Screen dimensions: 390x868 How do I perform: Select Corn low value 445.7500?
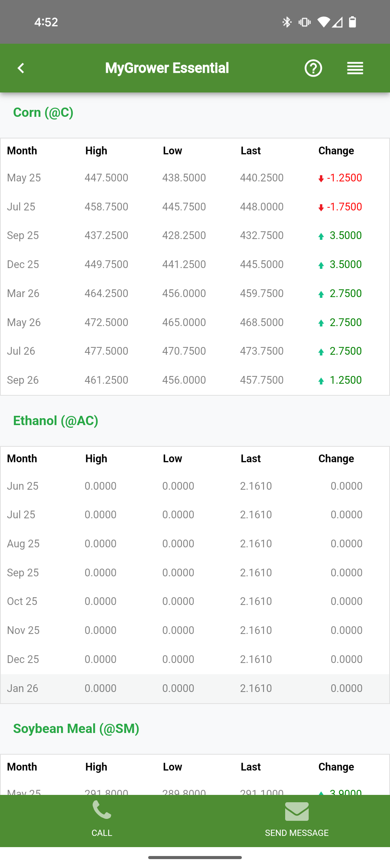click(x=184, y=207)
